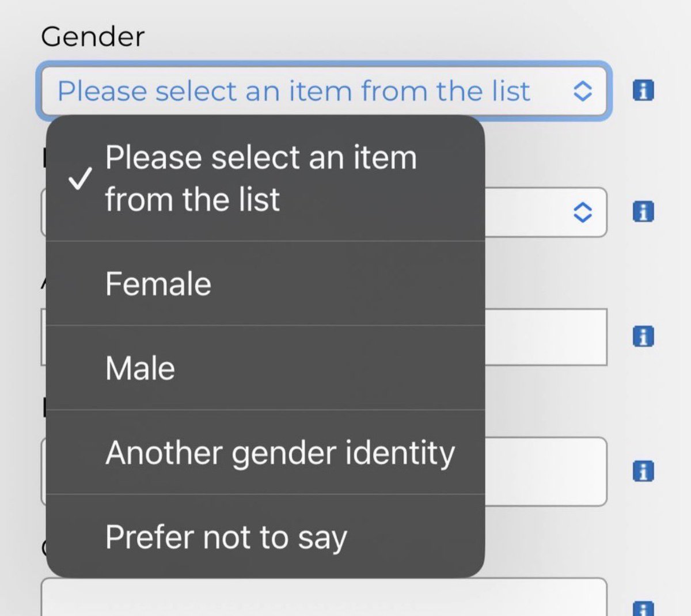Pick Another gender identity option
Screen dimensions: 691x616
[265, 452]
